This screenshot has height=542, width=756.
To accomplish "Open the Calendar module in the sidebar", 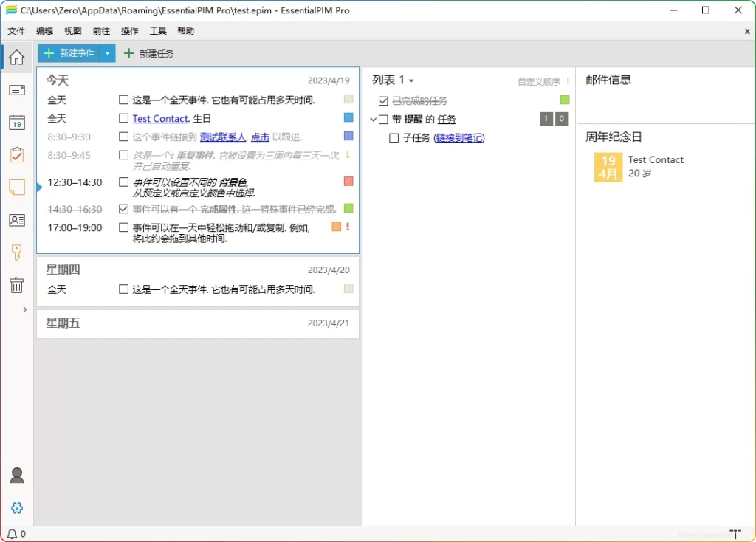I will 16,123.
